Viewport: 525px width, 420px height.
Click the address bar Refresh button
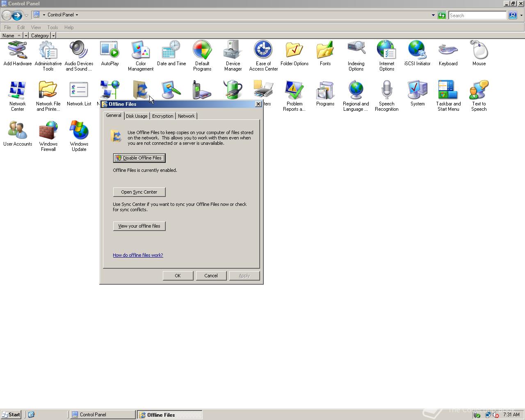(442, 15)
